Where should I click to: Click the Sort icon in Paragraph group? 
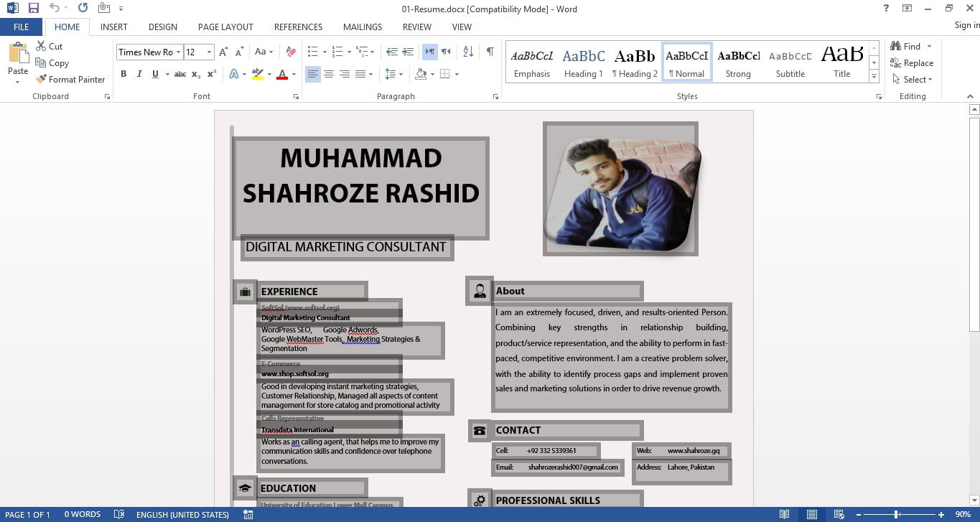click(468, 52)
